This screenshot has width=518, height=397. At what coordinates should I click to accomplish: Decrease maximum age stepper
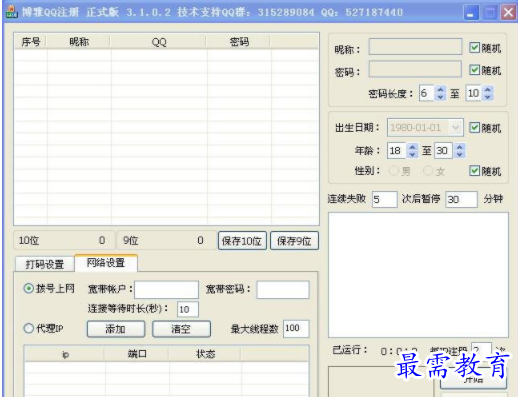(460, 154)
